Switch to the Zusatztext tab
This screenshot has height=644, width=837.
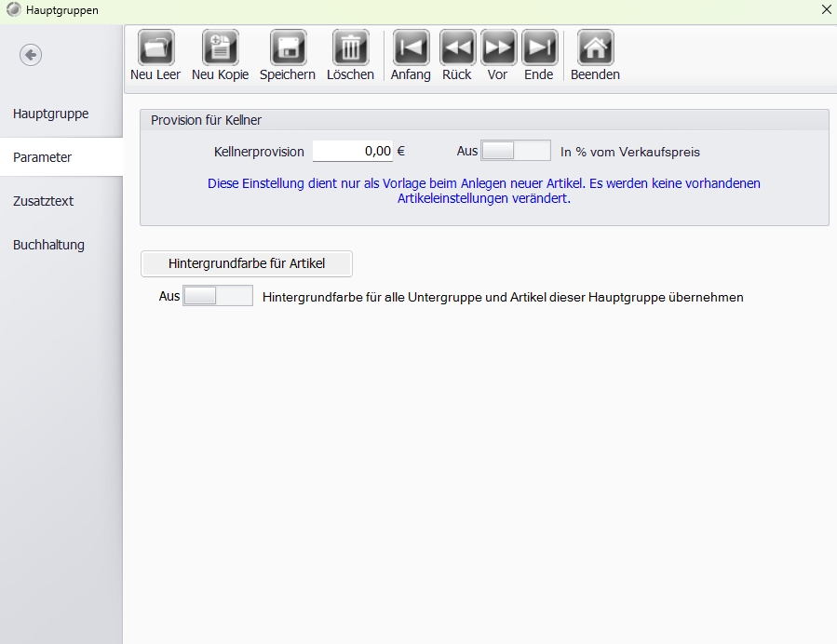pyautogui.click(x=61, y=201)
